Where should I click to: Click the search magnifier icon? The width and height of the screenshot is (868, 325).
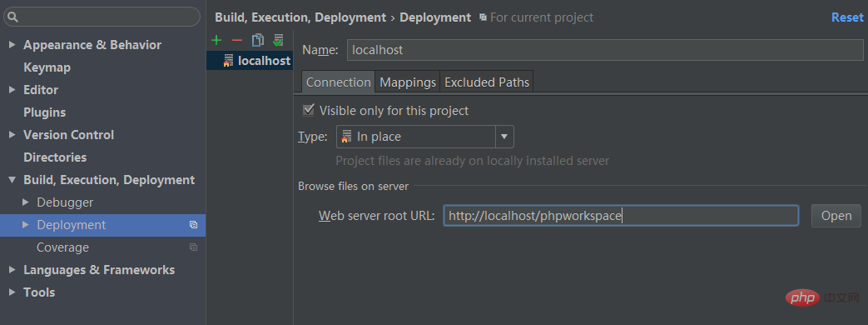click(x=12, y=17)
